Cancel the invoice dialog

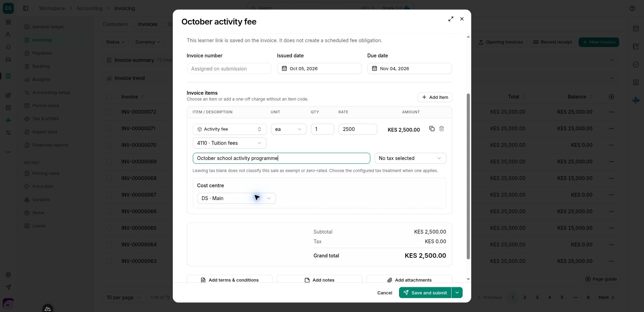click(x=385, y=293)
